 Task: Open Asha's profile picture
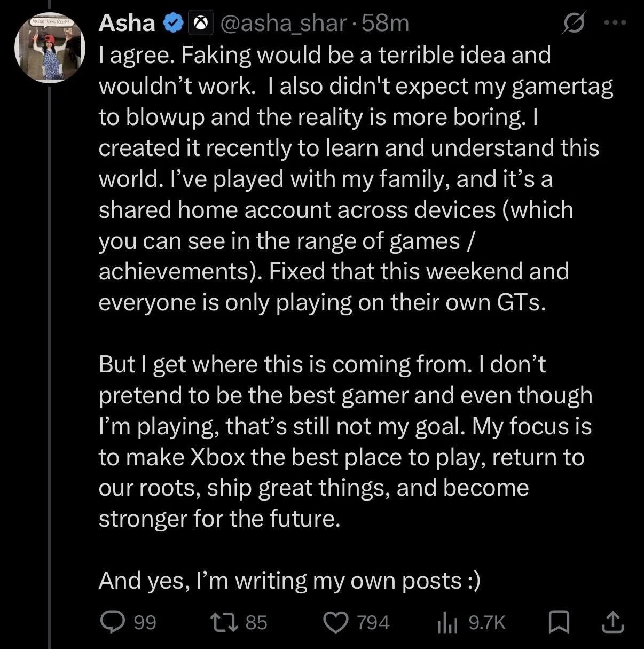click(50, 48)
